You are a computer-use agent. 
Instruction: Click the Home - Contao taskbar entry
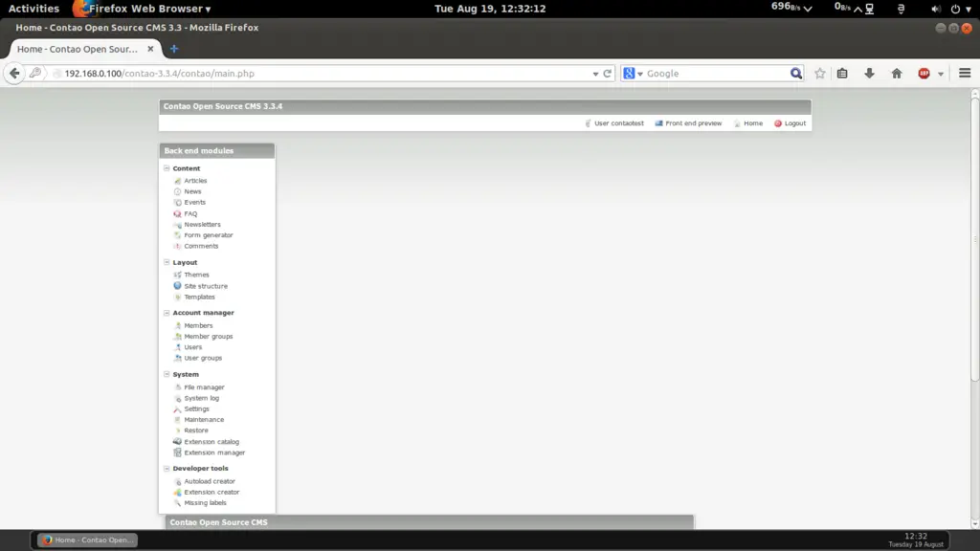tap(87, 540)
